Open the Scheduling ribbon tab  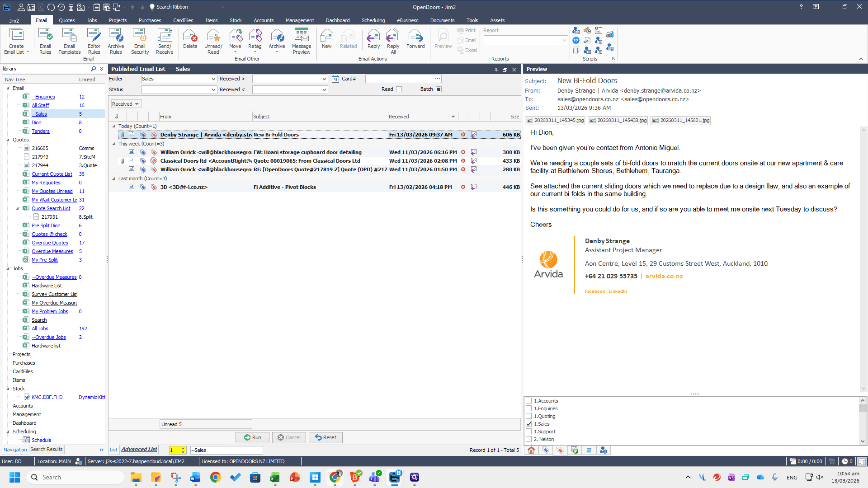(x=373, y=20)
